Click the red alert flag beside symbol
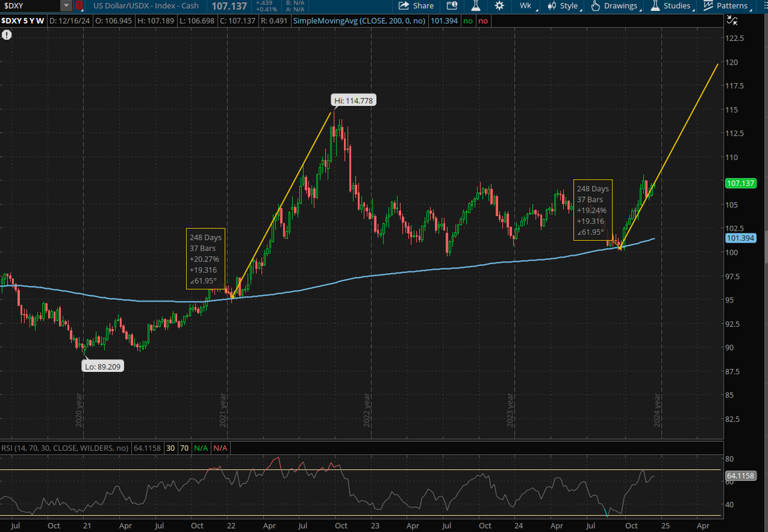 tap(80, 6)
